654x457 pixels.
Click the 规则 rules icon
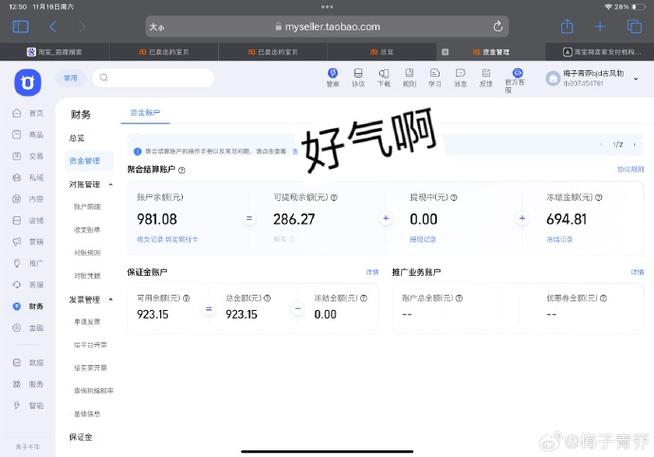click(409, 78)
